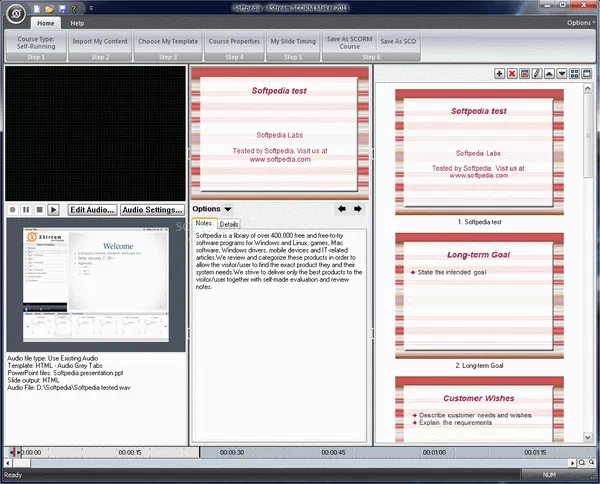Click 'Audio File: D:\Softpedia\Softpedia tested.wav' text
The width and height of the screenshot is (600, 484).
(69, 388)
